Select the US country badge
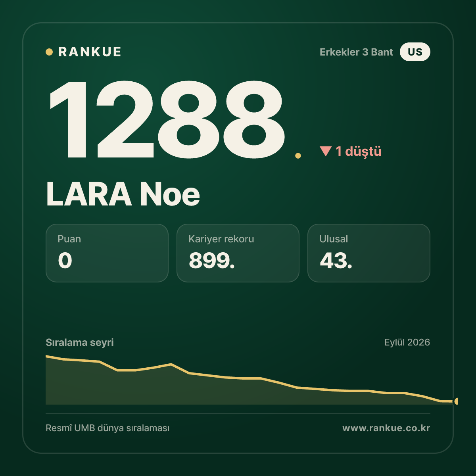 pyautogui.click(x=415, y=52)
